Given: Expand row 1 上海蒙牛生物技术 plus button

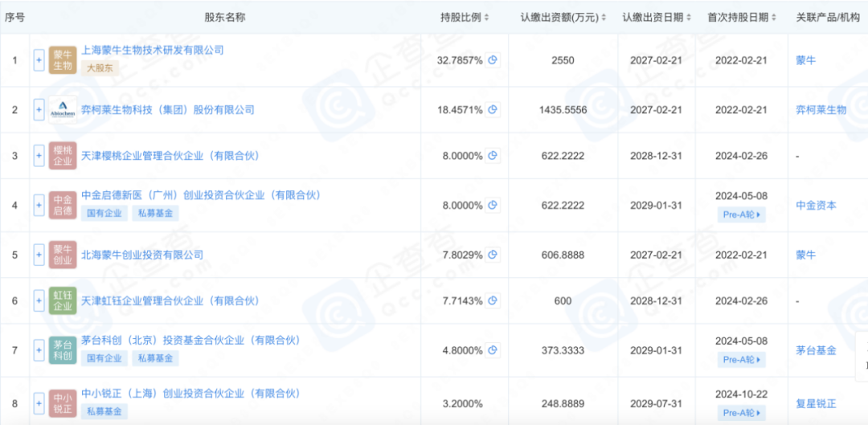Looking at the screenshot, I should [39, 59].
